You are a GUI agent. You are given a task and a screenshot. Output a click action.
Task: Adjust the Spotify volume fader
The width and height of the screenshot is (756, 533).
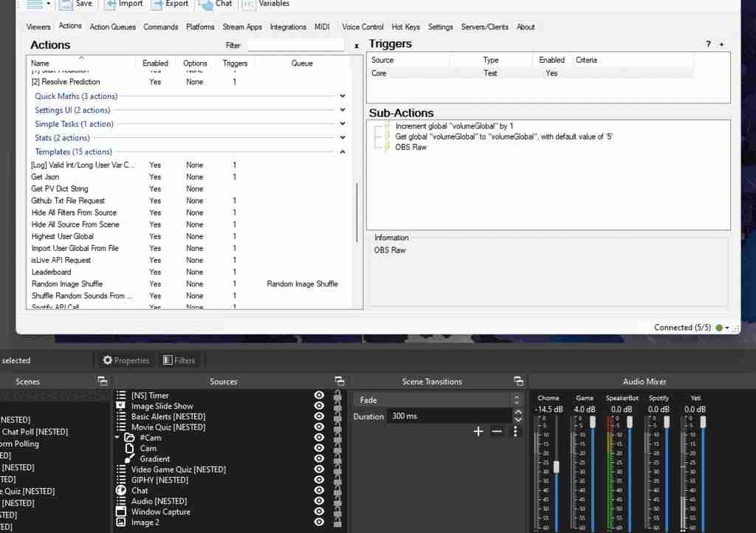(x=667, y=422)
